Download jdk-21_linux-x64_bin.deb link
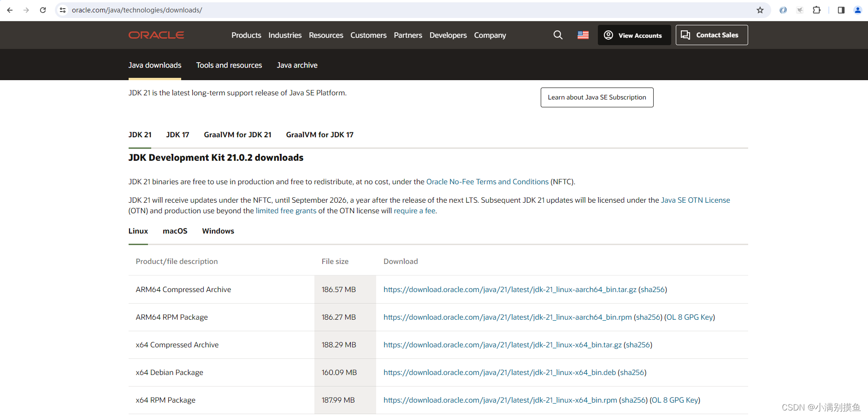The width and height of the screenshot is (868, 416). pyautogui.click(x=500, y=372)
